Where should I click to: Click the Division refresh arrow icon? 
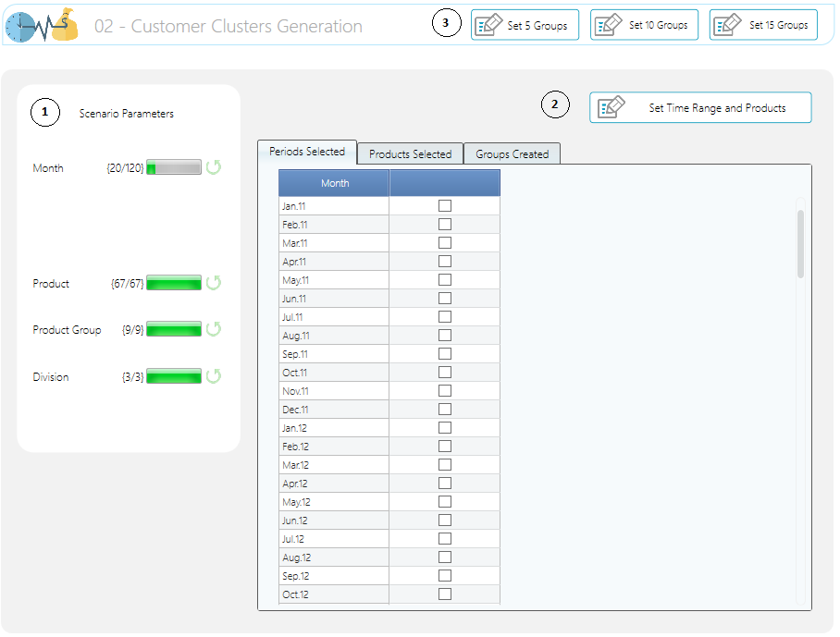214,376
